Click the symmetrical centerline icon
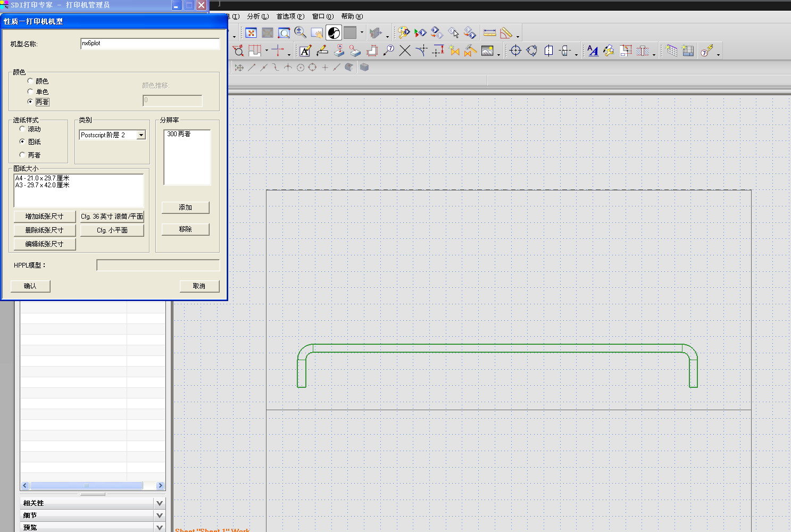 pyautogui.click(x=548, y=51)
